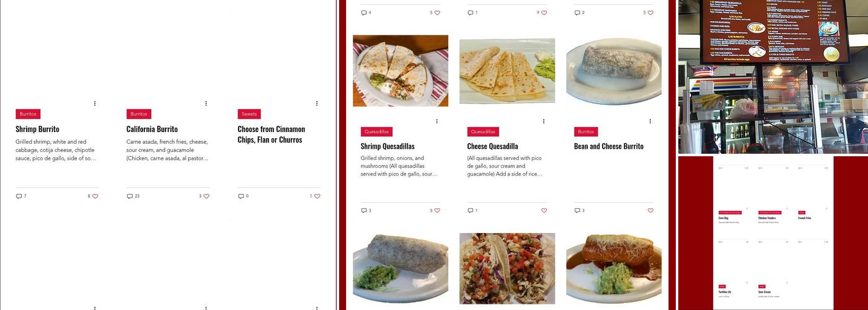Expand the three-dot menu on Shrimp Quesadillas

437,122
